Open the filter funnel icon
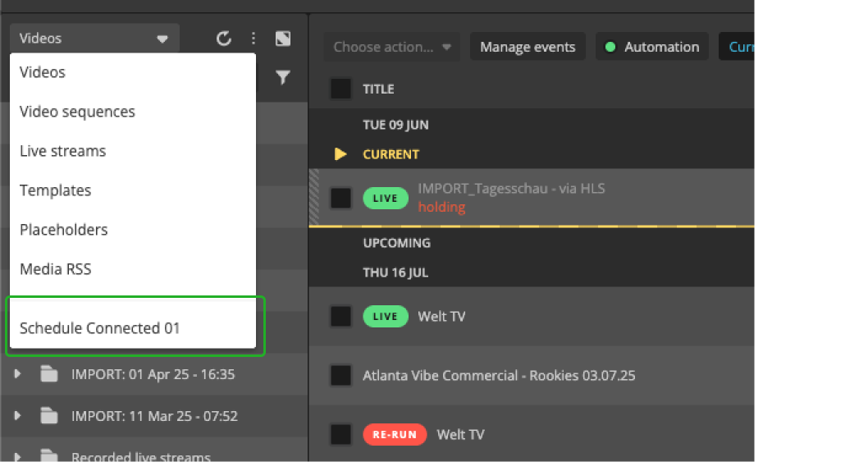Screen dimensions: 868x462 (283, 77)
